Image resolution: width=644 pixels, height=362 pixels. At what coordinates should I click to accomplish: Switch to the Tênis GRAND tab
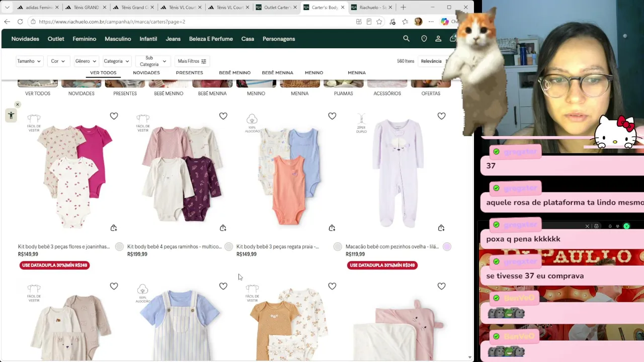85,8
